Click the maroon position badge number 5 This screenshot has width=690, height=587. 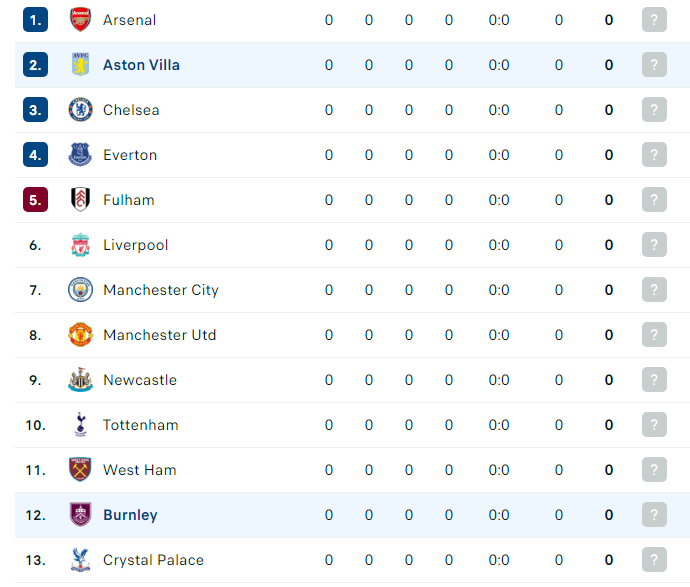pos(36,200)
